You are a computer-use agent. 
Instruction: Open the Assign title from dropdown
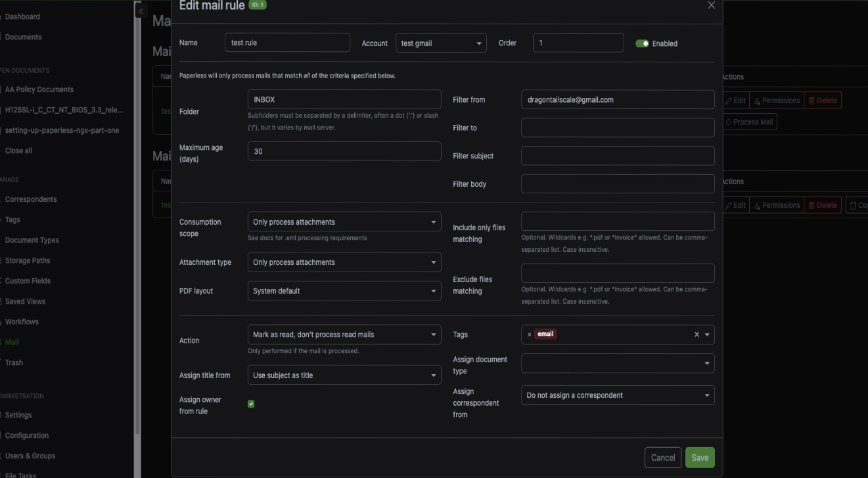(x=344, y=375)
